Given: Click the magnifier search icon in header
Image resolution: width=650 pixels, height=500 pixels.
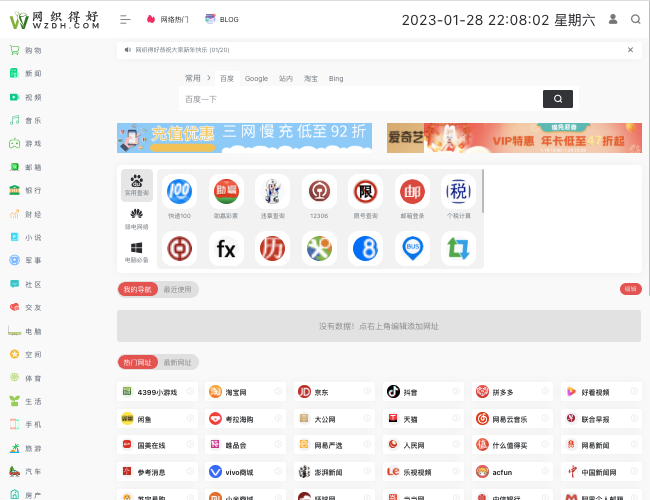Looking at the screenshot, I should click(635, 19).
